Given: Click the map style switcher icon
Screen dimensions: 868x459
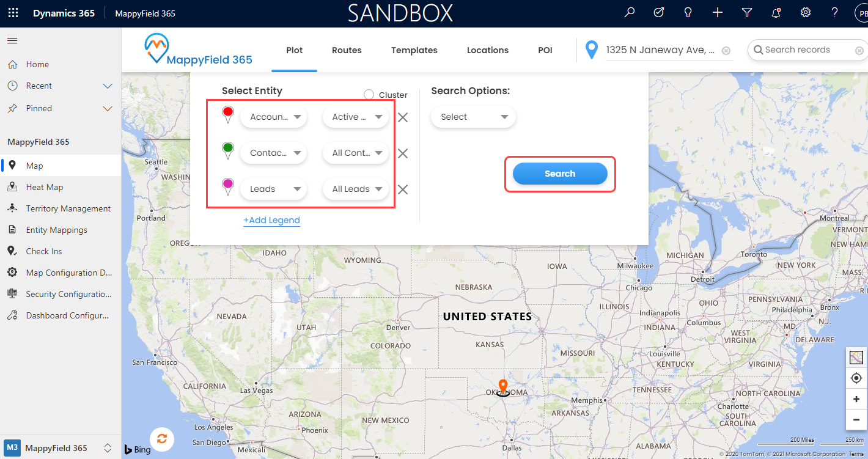Looking at the screenshot, I should click(x=856, y=358).
